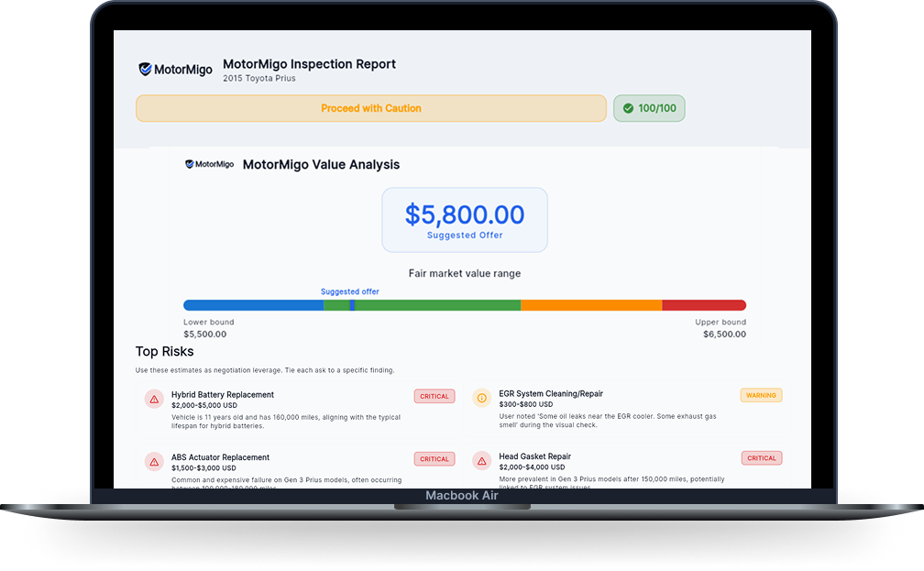Click the blue Suggested offer label above bar

349,291
